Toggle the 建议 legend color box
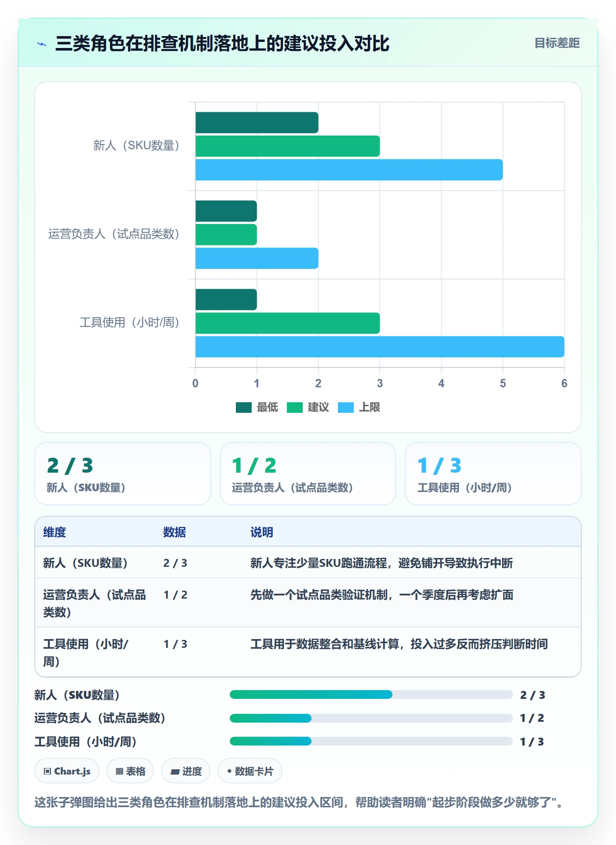Screen dimensions: 616x845 coord(294,408)
